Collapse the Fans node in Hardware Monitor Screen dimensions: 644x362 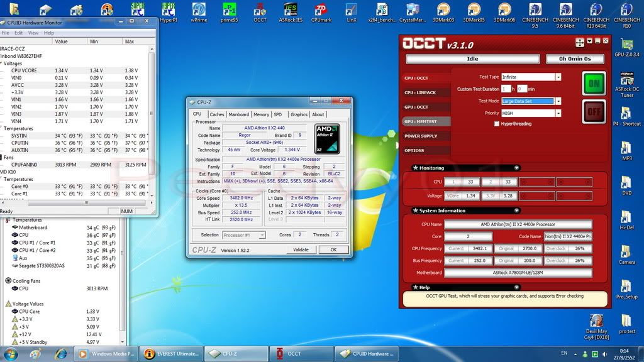tap(1, 157)
